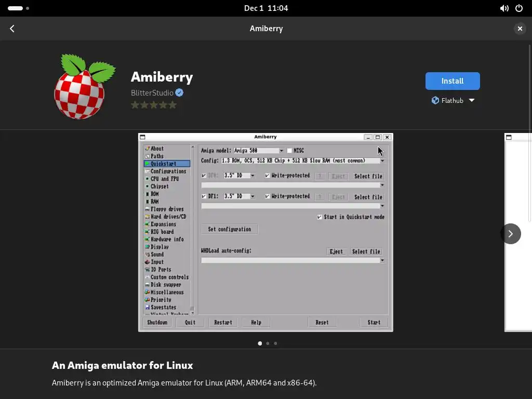
Task: Click the Amiberry header bar title
Action: pyautogui.click(x=266, y=29)
